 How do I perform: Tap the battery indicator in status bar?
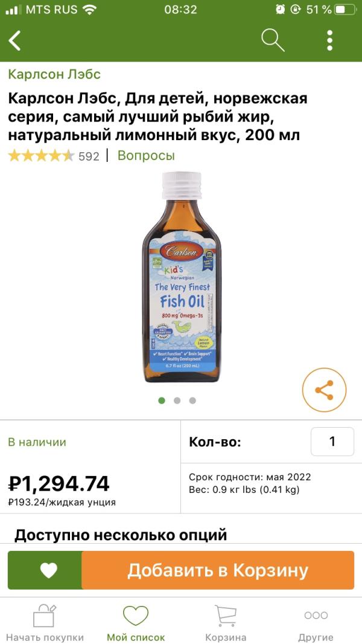click(x=345, y=10)
